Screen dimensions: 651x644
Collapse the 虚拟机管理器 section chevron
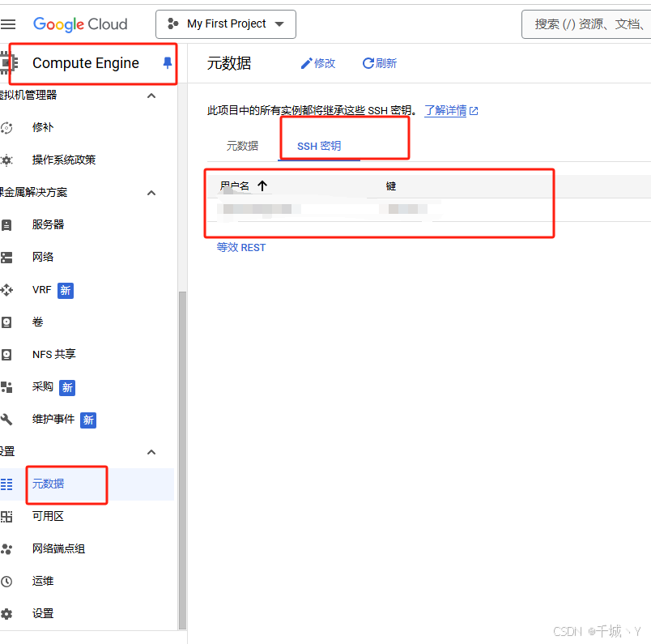point(151,96)
